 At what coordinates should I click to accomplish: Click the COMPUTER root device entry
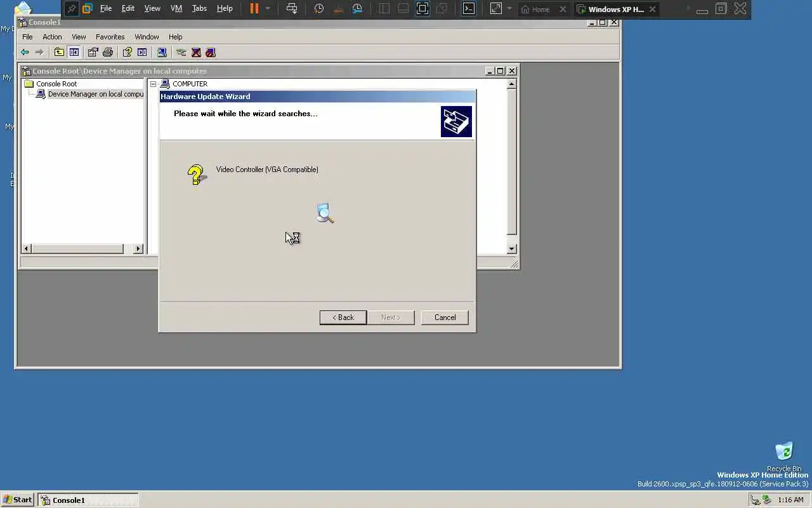pos(190,84)
